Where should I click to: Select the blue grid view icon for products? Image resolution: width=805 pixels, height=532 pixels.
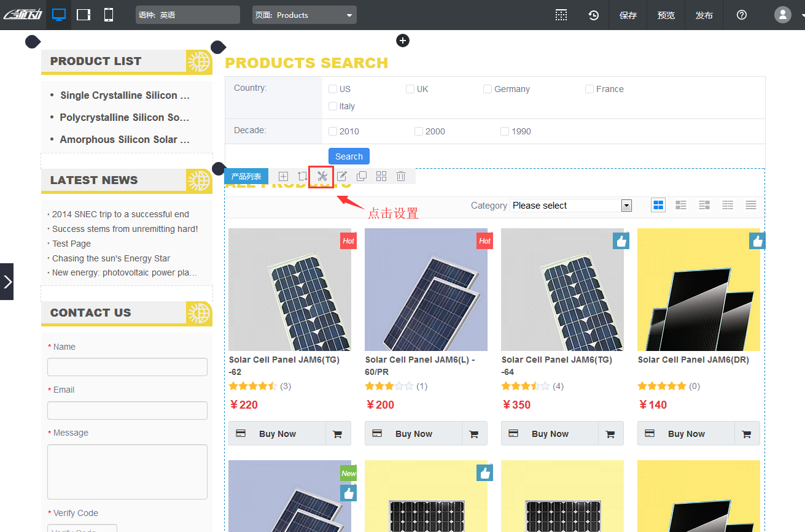[x=658, y=205]
